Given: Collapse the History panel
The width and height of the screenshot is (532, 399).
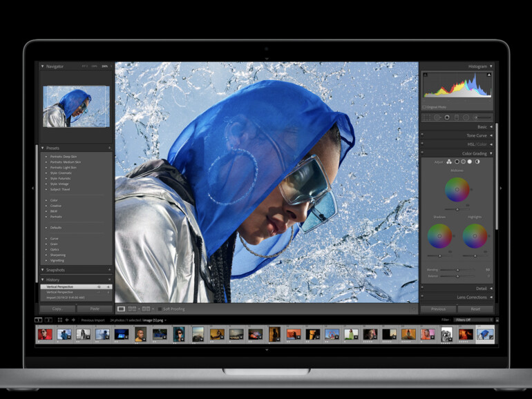Looking at the screenshot, I should [42, 280].
